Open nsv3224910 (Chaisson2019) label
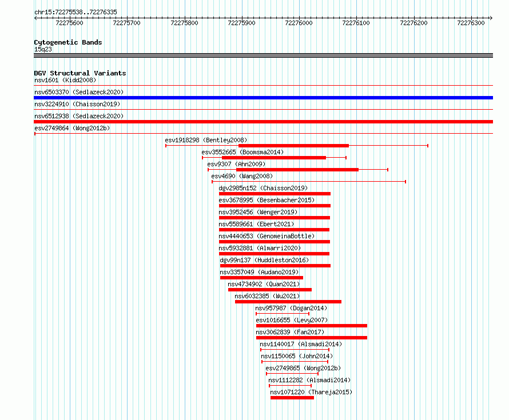Viewport: 509px width, 420px height. [77, 104]
